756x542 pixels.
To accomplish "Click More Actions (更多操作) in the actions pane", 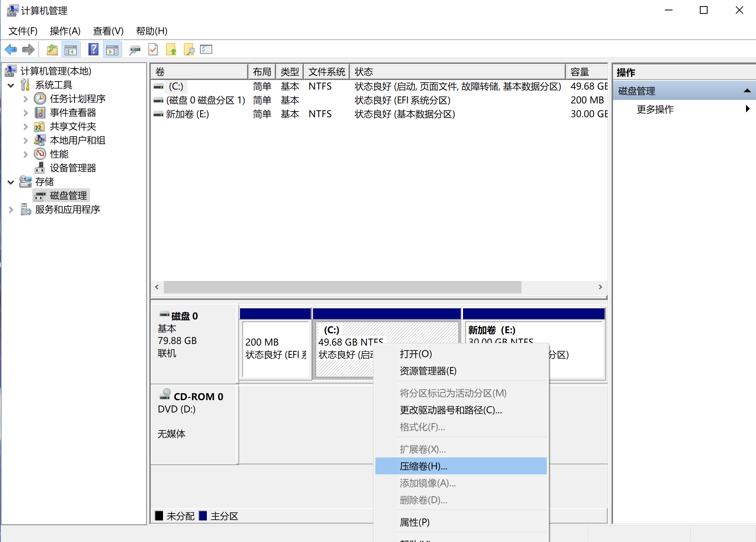I will point(655,109).
